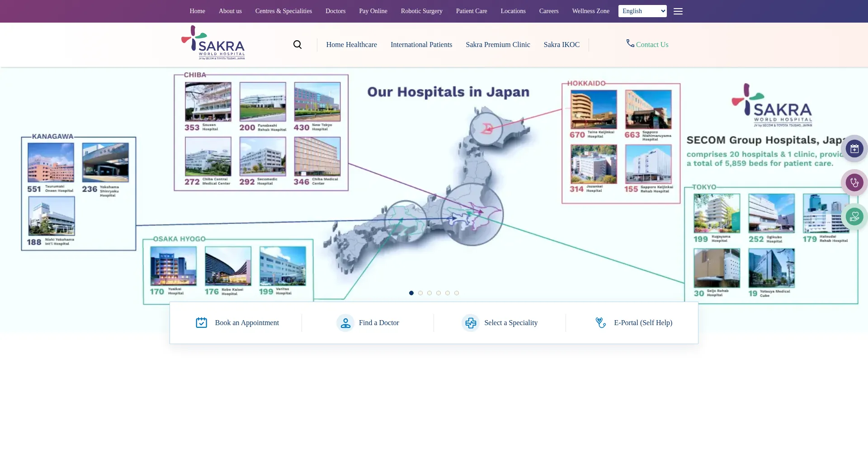
Task: Expand the Patient Care menu
Action: 471,11
